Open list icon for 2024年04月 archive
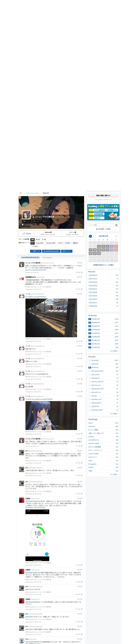138x644 pixels. 90,330
